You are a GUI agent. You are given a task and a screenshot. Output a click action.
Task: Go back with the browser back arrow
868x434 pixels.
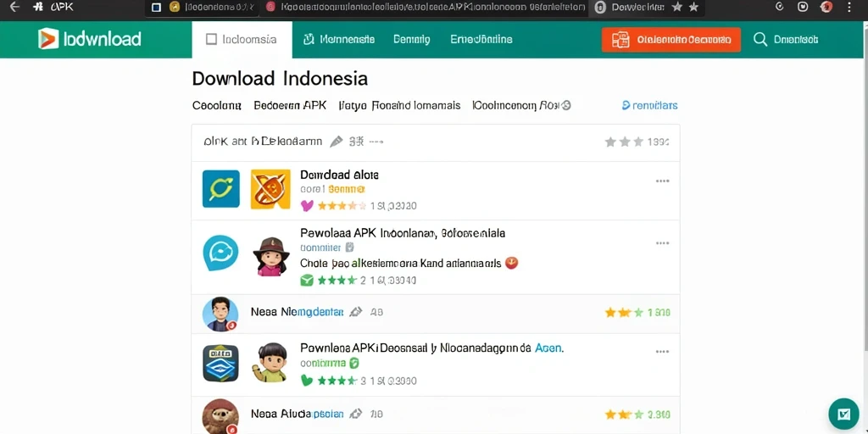tap(15, 7)
